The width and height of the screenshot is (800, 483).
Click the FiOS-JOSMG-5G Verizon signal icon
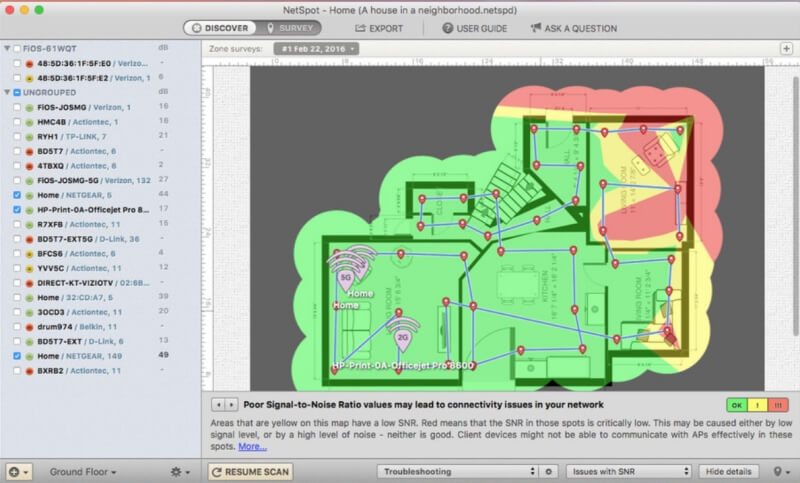click(30, 181)
